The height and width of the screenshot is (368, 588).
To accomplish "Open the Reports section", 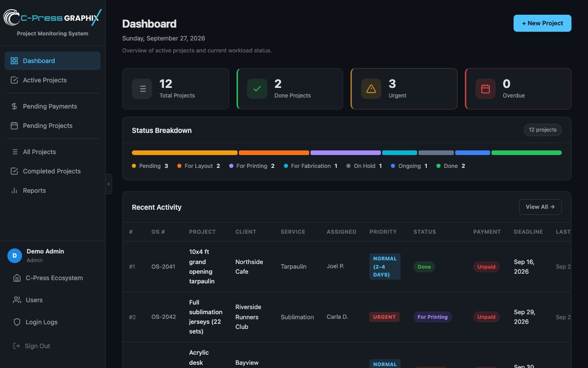I will pos(52,190).
